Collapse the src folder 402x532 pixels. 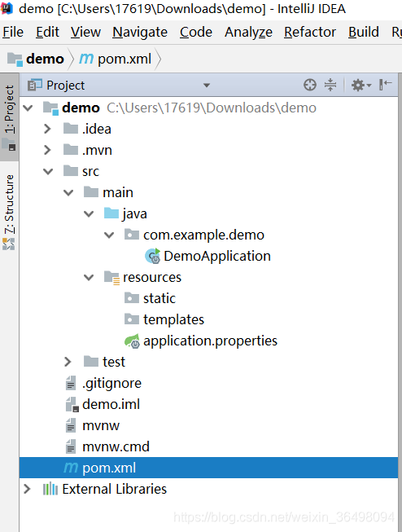coord(48,172)
